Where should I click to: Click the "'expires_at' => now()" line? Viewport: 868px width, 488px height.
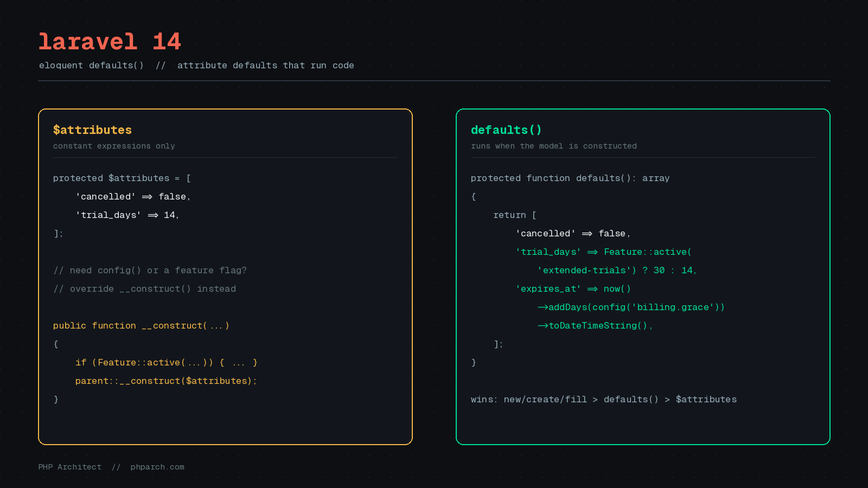coord(573,289)
